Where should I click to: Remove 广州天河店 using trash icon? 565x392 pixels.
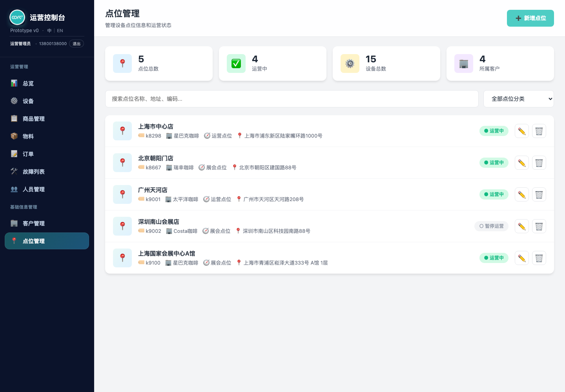(539, 194)
